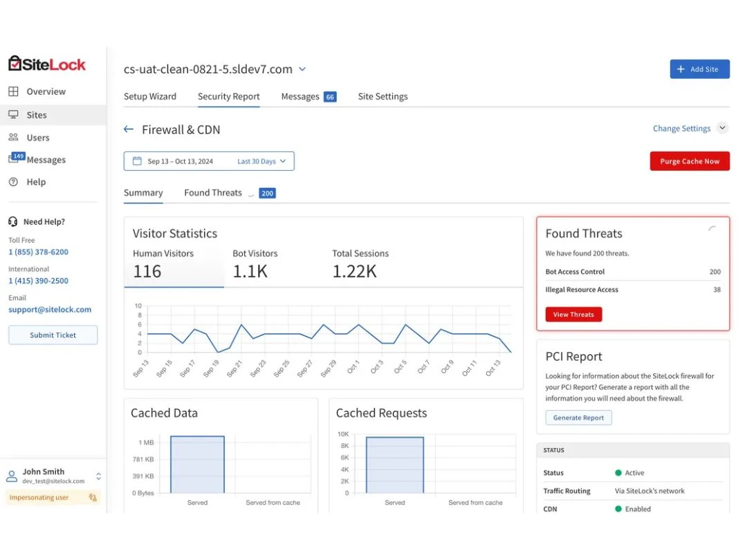
Task: Click the Generate Report button
Action: pos(578,418)
